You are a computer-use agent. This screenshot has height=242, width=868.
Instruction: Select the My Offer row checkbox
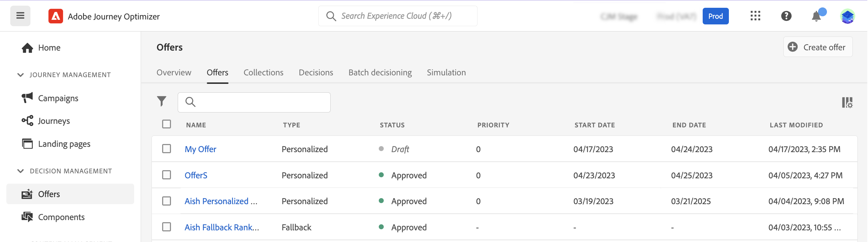pyautogui.click(x=166, y=149)
